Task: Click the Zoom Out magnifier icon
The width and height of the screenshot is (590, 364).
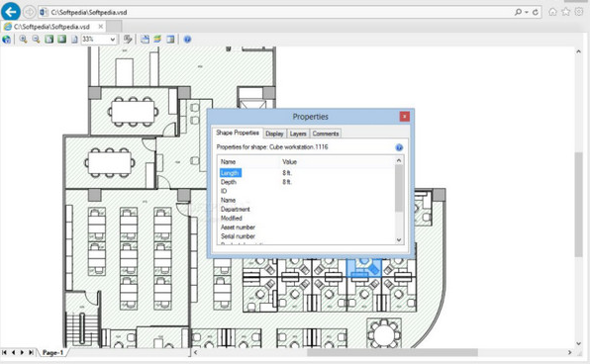Action: point(36,40)
